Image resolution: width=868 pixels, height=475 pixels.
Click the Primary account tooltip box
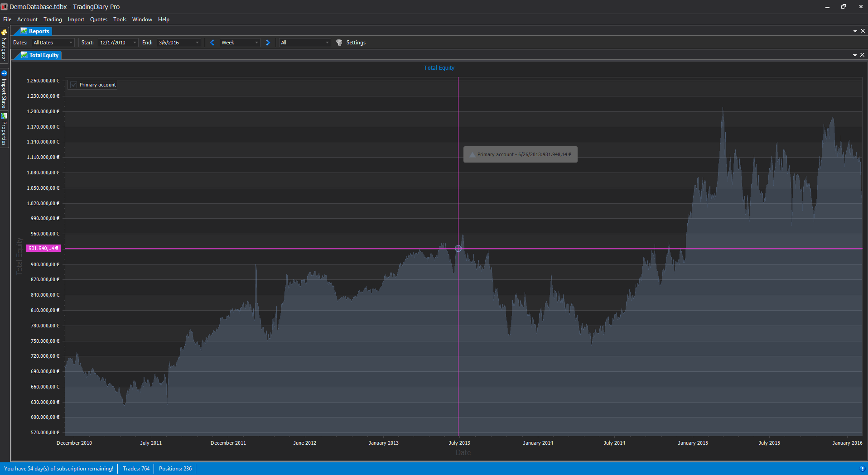(520, 154)
